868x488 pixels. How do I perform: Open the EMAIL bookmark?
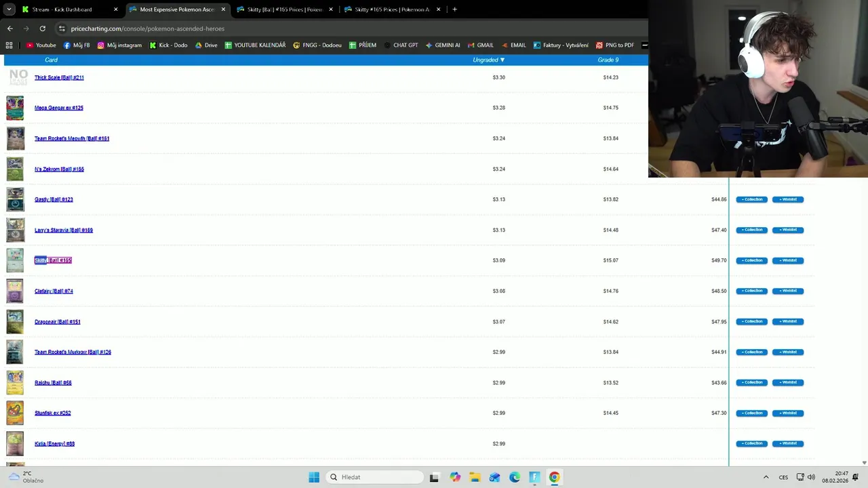pos(513,45)
